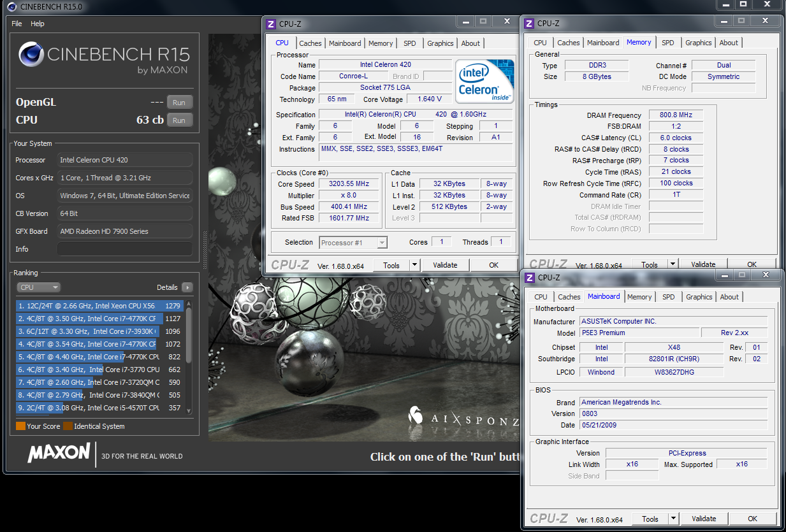
Task: Click the Cinebench R15 title bar icon
Action: (13, 6)
